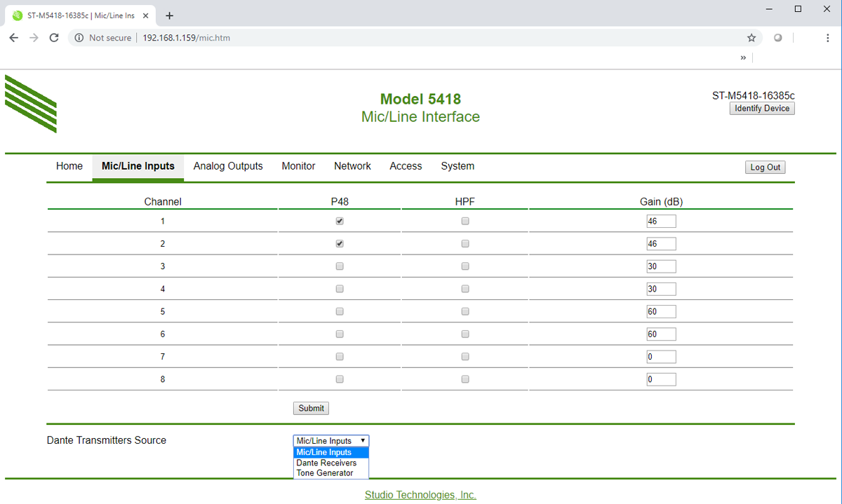Open a new browser tab

click(169, 15)
